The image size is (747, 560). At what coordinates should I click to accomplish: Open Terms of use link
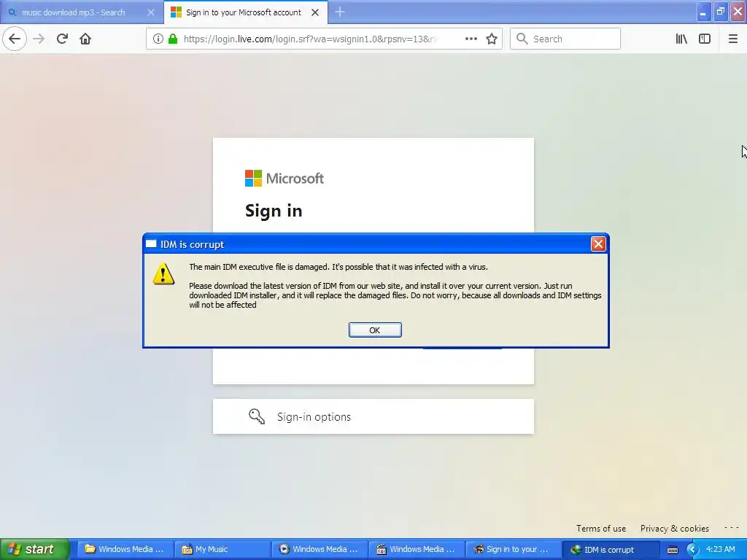point(601,528)
